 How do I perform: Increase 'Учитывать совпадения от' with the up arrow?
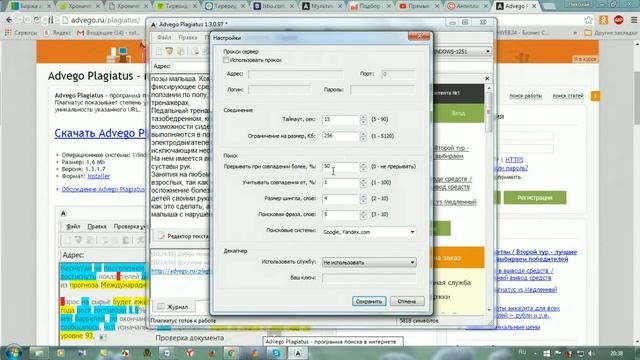(x=363, y=180)
